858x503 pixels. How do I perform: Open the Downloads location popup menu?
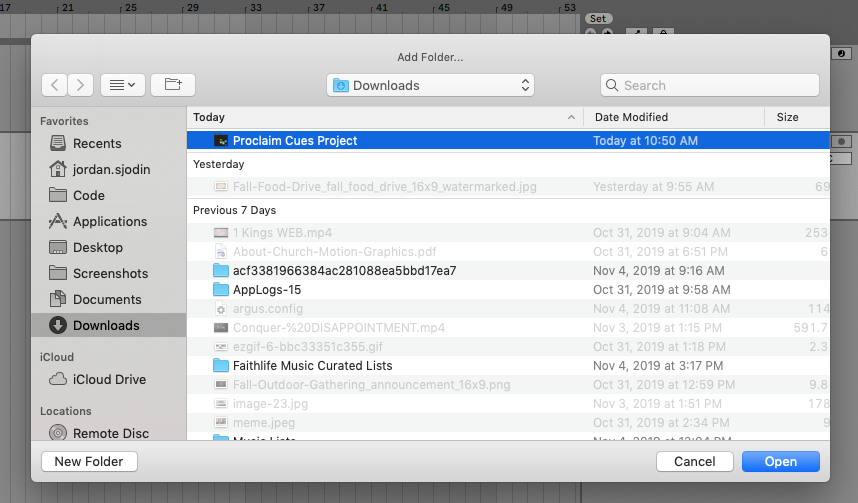coord(430,85)
